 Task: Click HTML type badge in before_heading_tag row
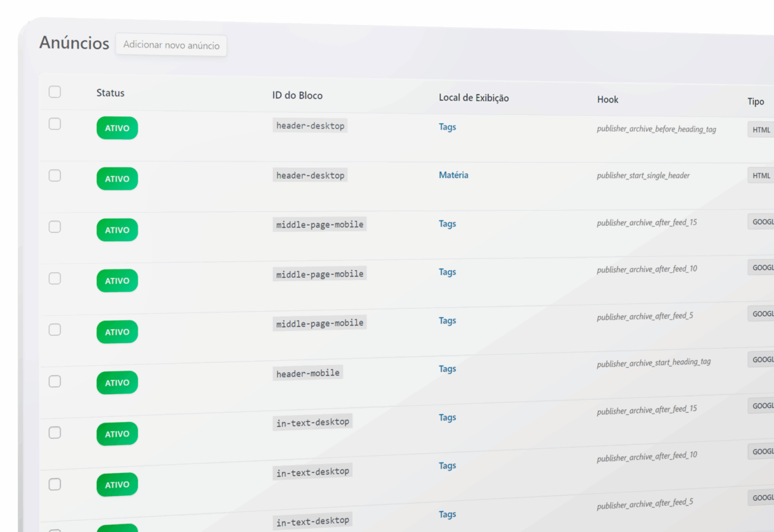coord(761,130)
